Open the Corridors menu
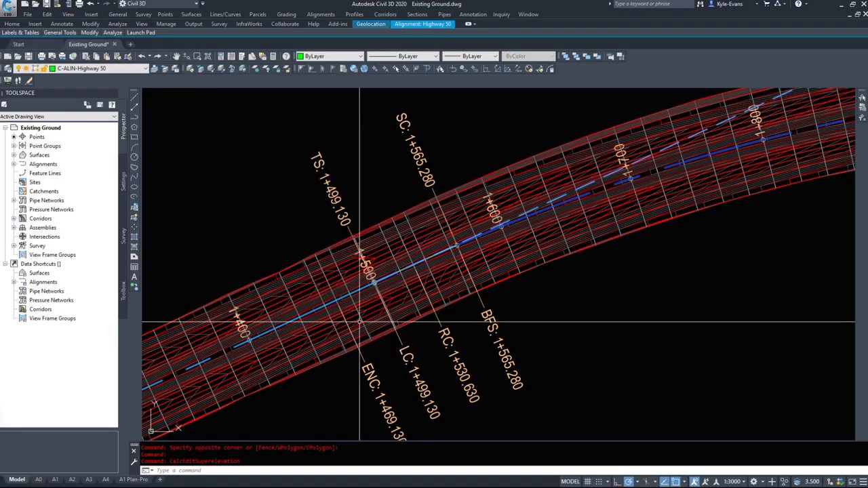Image resolution: width=868 pixels, height=488 pixels. click(x=385, y=14)
